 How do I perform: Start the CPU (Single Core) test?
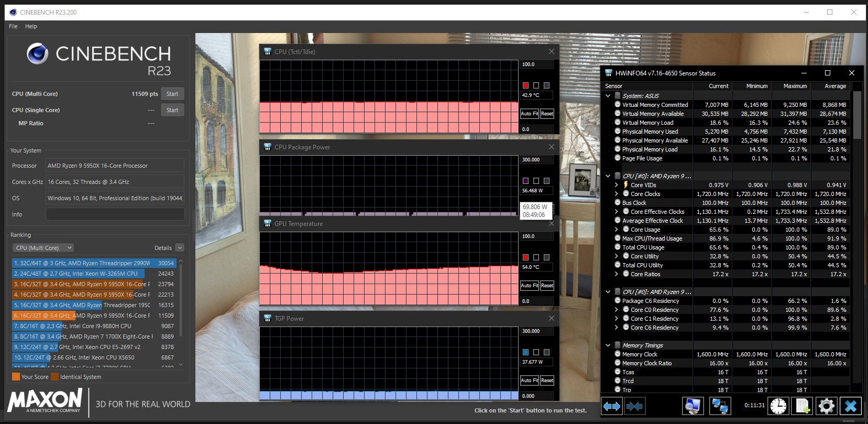[x=172, y=110]
